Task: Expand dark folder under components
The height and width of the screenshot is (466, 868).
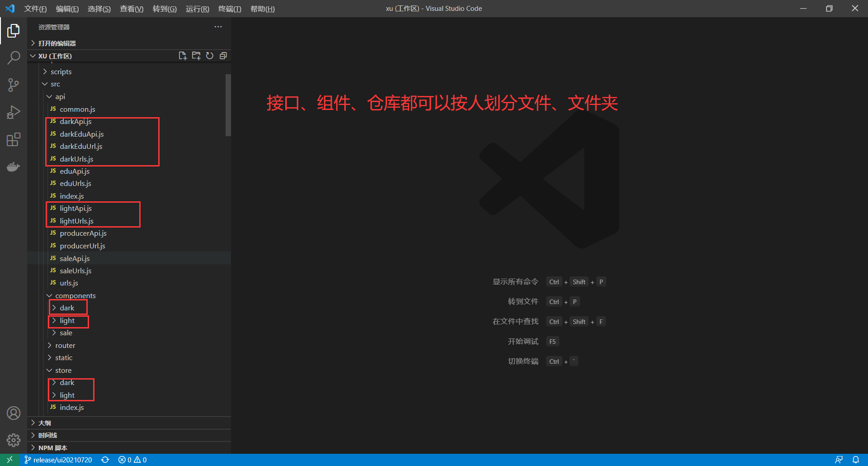Action: click(129, 308)
